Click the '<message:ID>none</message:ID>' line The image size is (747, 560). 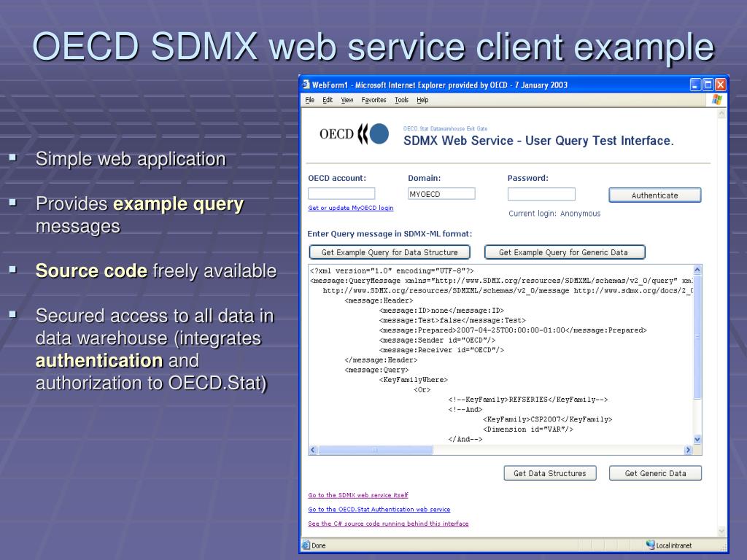[x=441, y=311]
